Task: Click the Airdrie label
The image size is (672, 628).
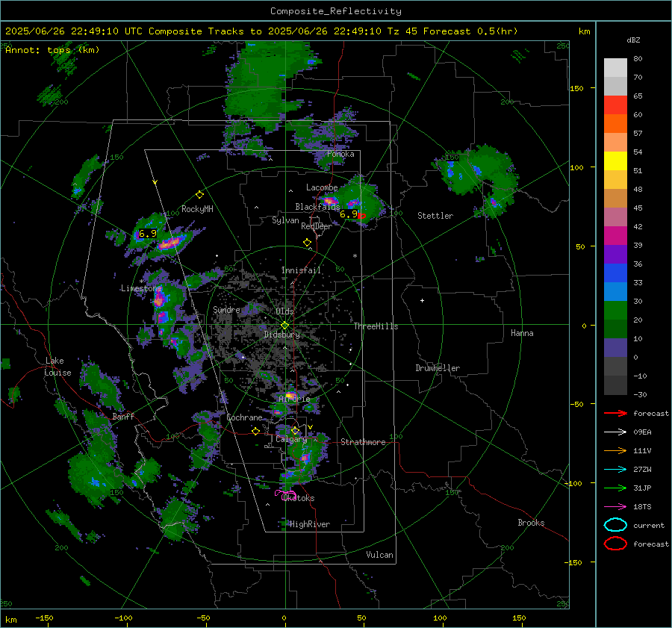Action: (294, 399)
